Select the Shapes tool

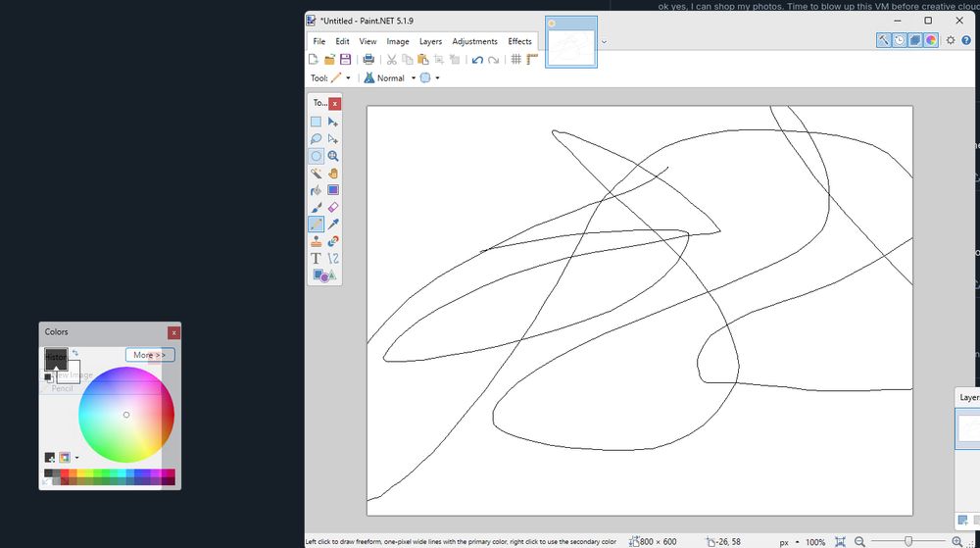click(x=324, y=275)
